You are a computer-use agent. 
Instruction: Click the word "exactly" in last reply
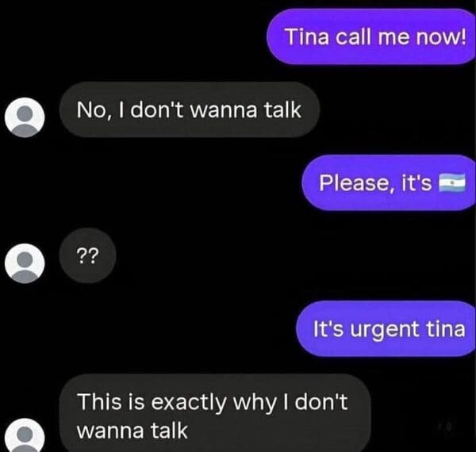(x=189, y=403)
